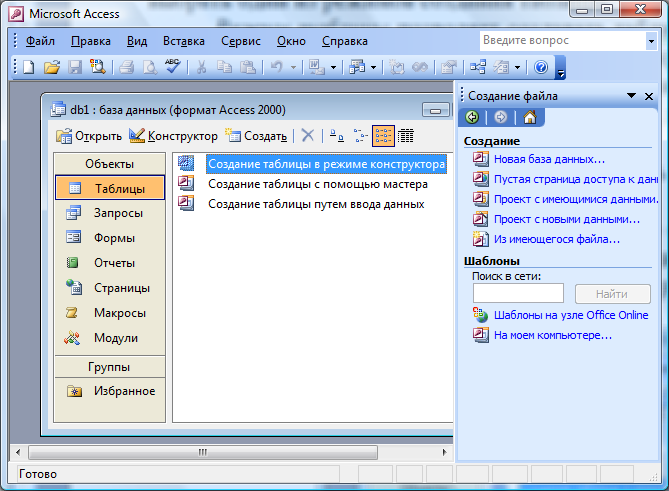Image resolution: width=669 pixels, height=491 pixels.
Task: Click the Office Links toolbar icon
Action: [317, 67]
